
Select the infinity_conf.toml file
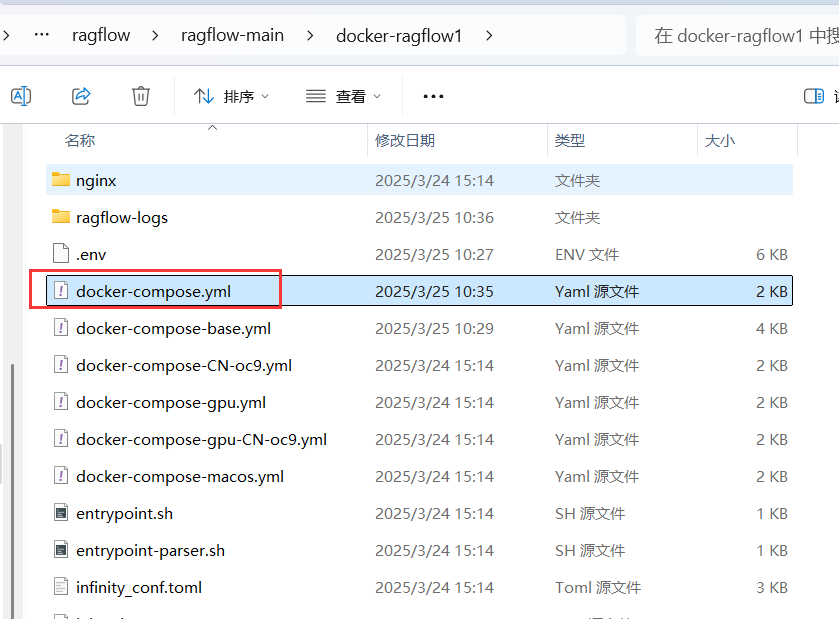[139, 587]
